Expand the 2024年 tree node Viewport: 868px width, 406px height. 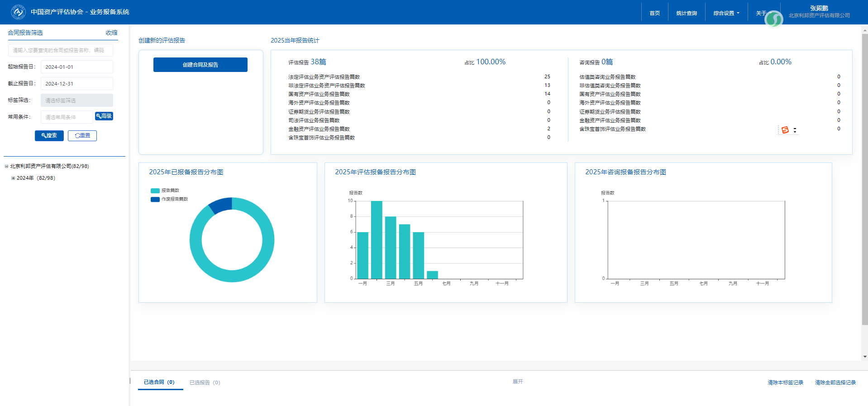pyautogui.click(x=13, y=178)
